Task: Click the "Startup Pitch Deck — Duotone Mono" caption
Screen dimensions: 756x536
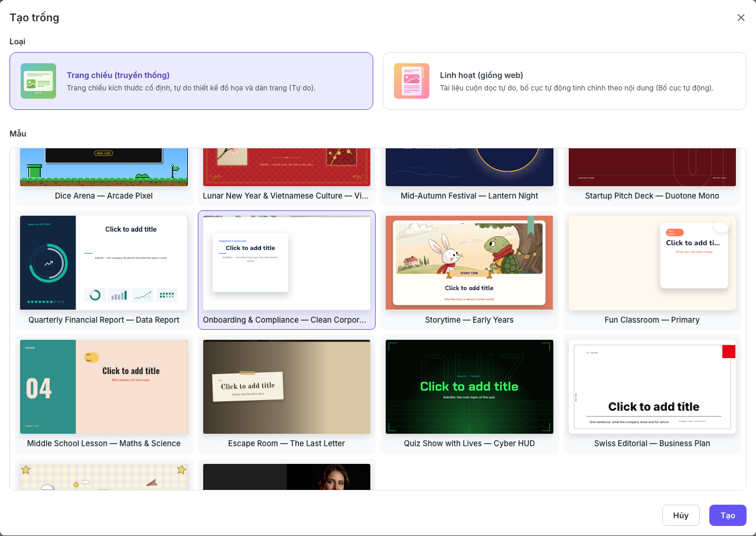Action: pos(652,196)
